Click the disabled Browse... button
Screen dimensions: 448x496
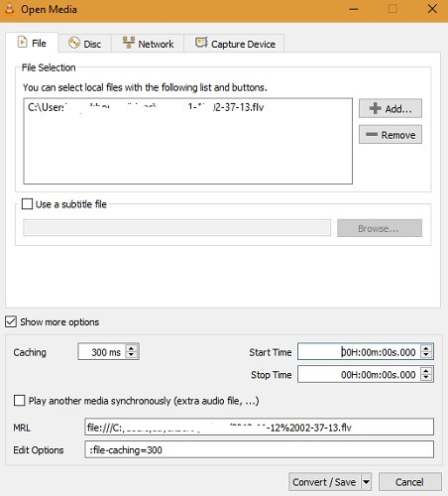click(x=380, y=228)
